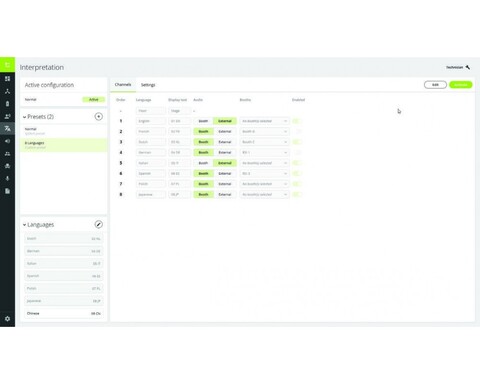Click the Interpretation page title
This screenshot has height=384, width=480.
pos(42,67)
